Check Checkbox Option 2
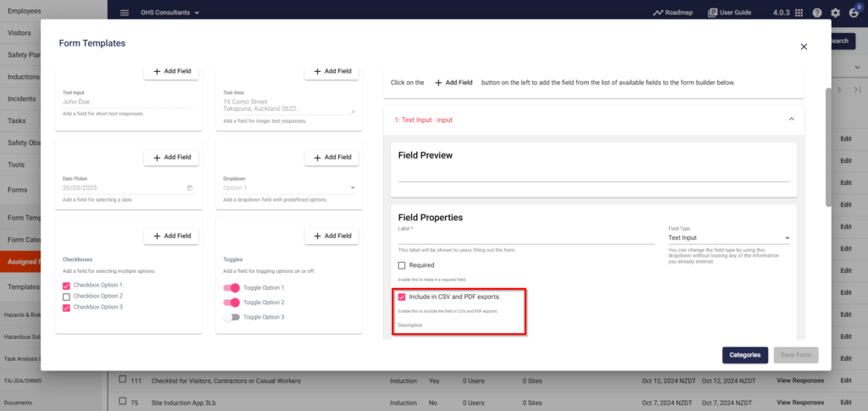 tap(66, 297)
